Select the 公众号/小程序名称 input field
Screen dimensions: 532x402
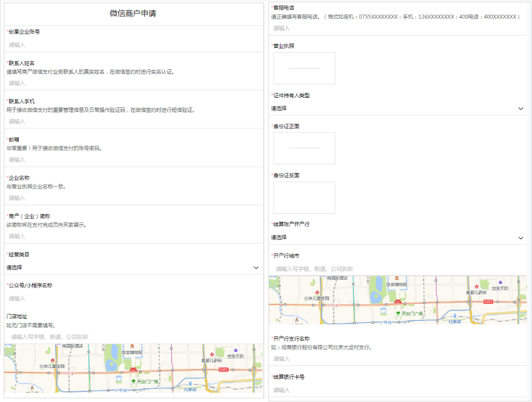pyautogui.click(x=133, y=299)
